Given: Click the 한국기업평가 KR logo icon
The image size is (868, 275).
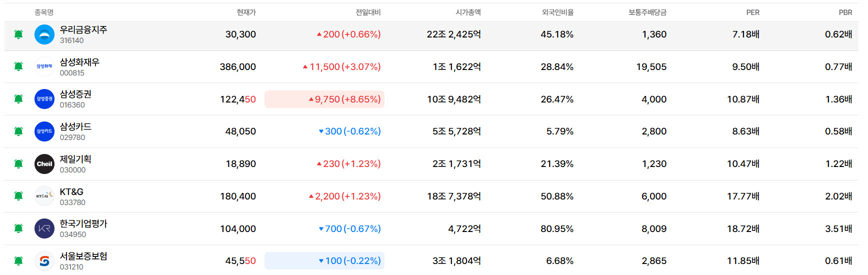Looking at the screenshot, I should pos(44,228).
